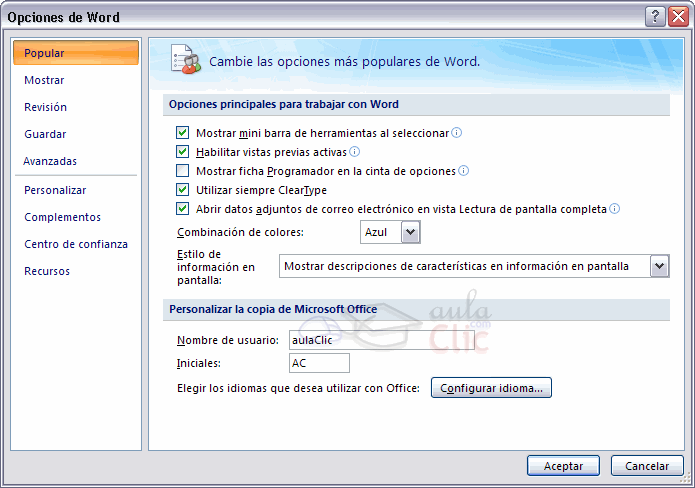This screenshot has width=695, height=488.
Task: Open the Combinación de colores dropdown arrow
Action: point(410,232)
